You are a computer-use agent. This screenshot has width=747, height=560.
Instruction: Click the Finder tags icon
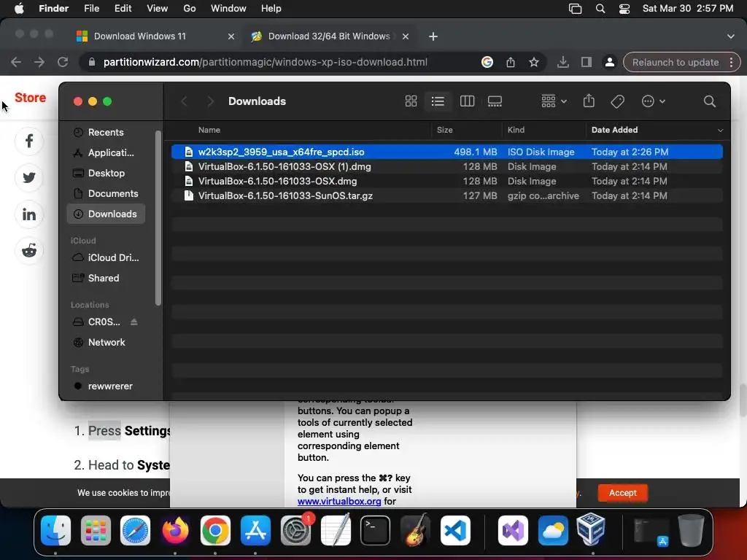click(x=617, y=101)
